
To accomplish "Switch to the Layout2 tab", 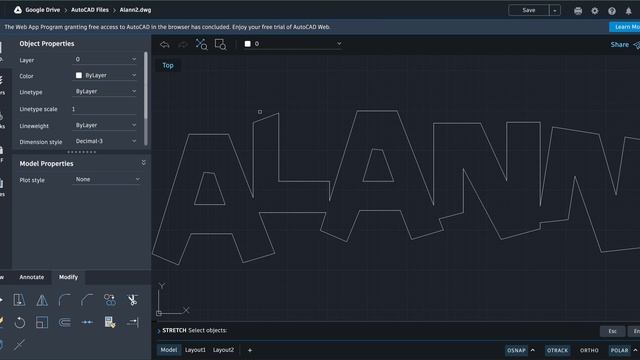I will click(x=223, y=350).
